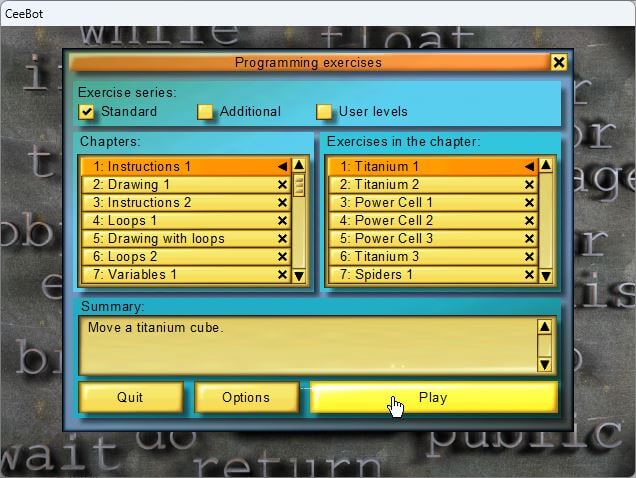
Task: Enable the Additional exercise series checkbox
Action: [205, 112]
